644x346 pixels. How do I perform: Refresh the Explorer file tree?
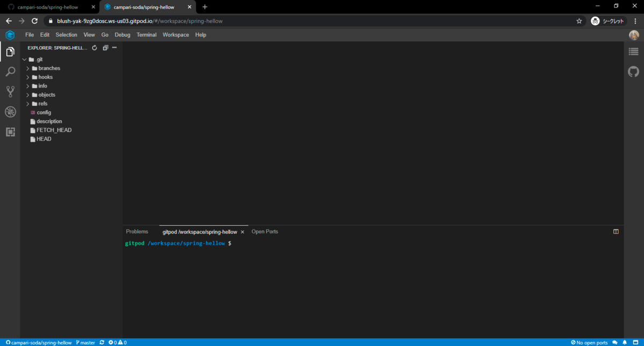click(94, 48)
